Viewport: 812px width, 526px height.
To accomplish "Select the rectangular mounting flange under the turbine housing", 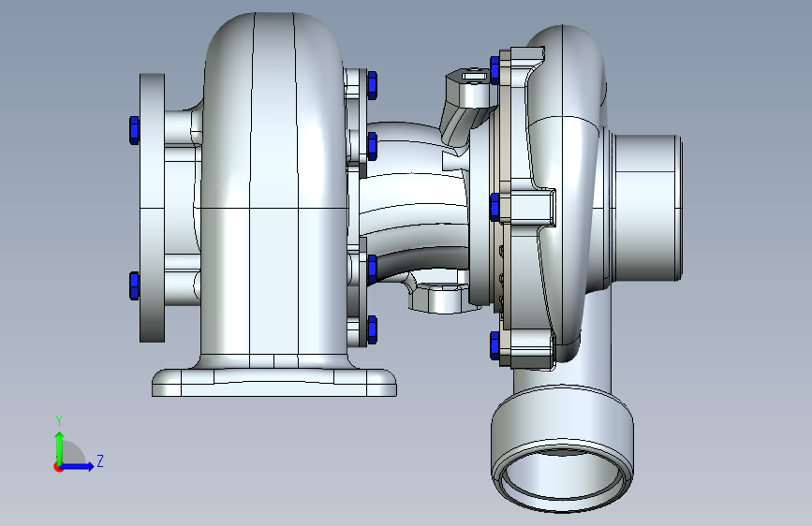I will 274,382.
